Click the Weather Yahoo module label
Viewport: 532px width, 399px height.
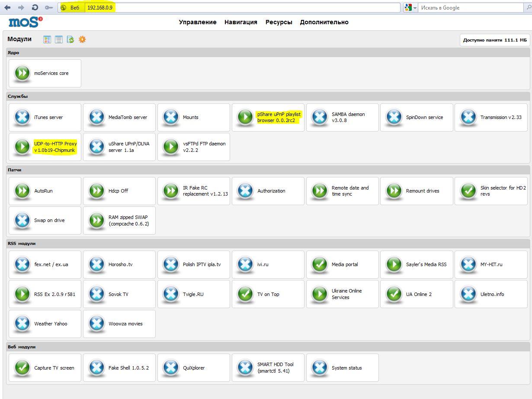(x=51, y=324)
